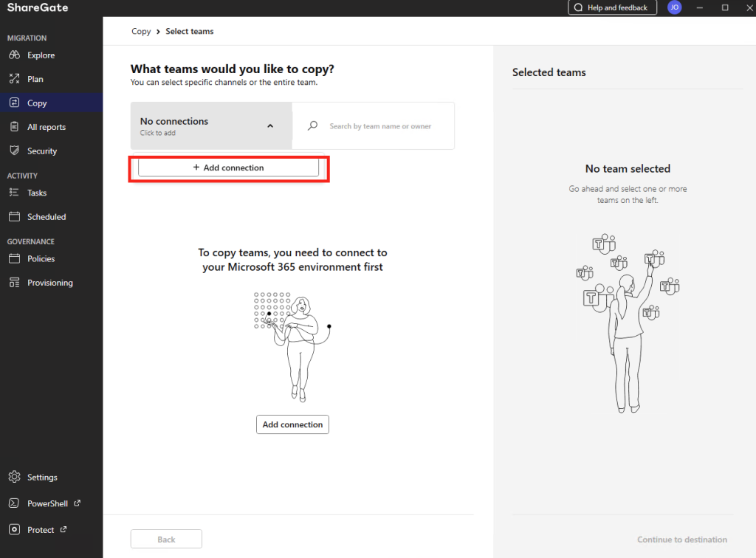Open Provisioning under Governance

(x=51, y=283)
